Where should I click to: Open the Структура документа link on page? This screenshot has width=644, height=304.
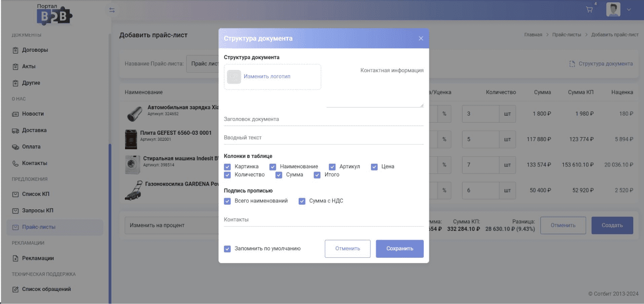tap(606, 64)
